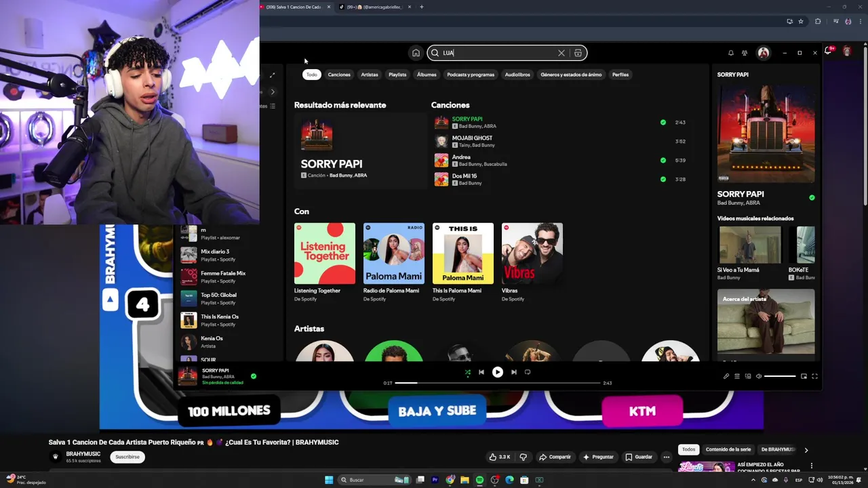Click Guardar button on YouTube page
This screenshot has height=488, width=868.
tap(639, 457)
